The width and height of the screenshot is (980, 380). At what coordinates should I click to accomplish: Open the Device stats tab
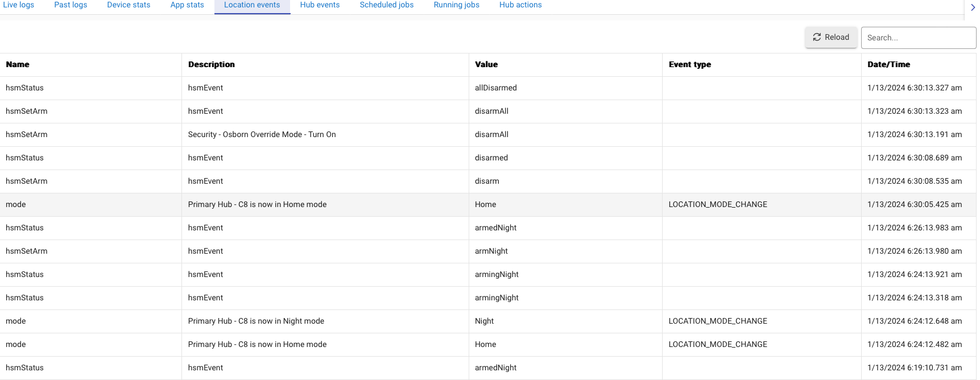129,5
